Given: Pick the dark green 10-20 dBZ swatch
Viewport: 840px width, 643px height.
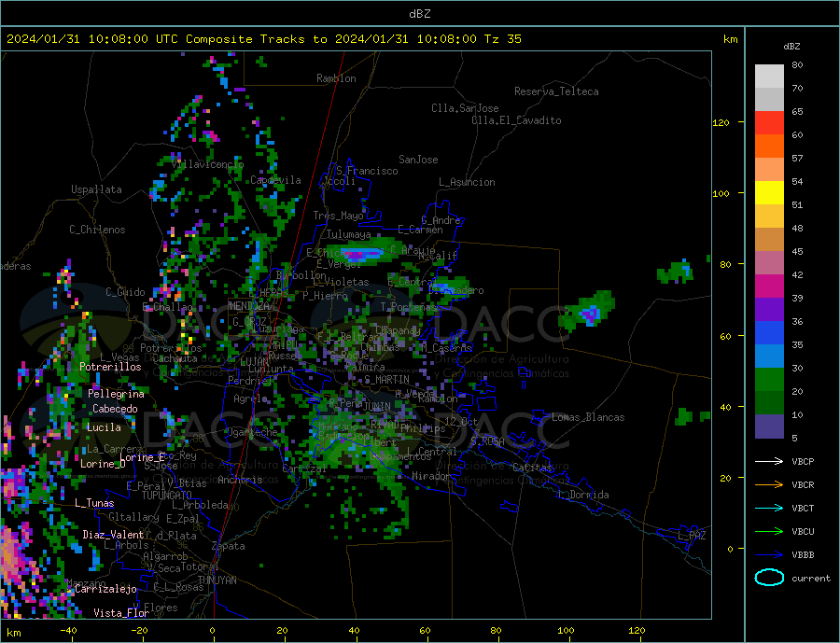Looking at the screenshot, I should (769, 403).
